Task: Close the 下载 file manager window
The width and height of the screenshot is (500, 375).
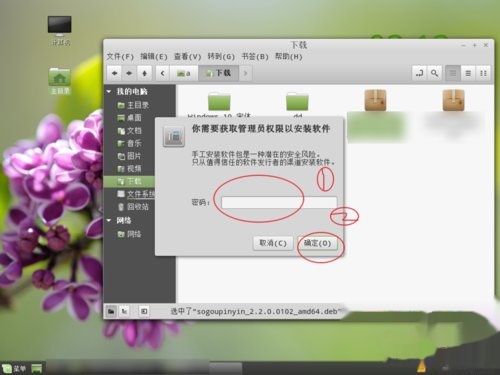Action: (486, 45)
